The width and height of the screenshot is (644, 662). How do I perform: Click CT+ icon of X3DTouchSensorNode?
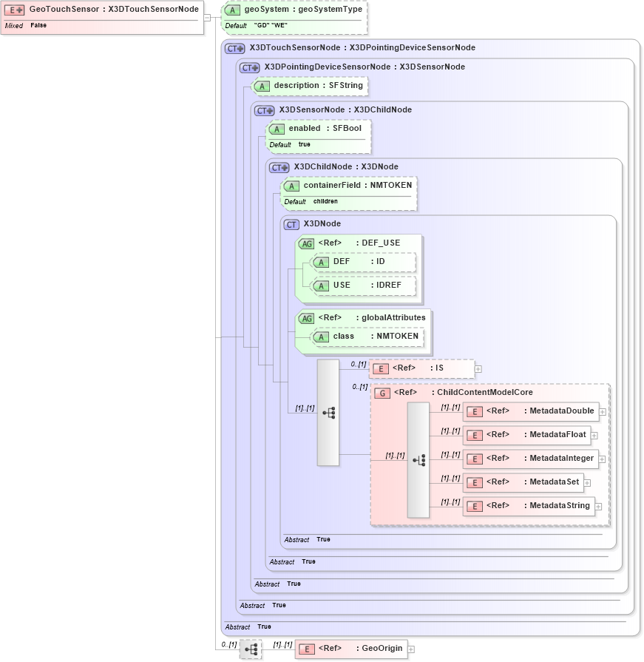[x=234, y=49]
